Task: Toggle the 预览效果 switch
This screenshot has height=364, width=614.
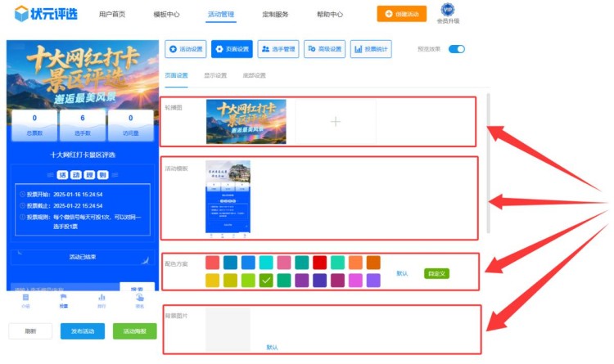Action: tap(456, 49)
